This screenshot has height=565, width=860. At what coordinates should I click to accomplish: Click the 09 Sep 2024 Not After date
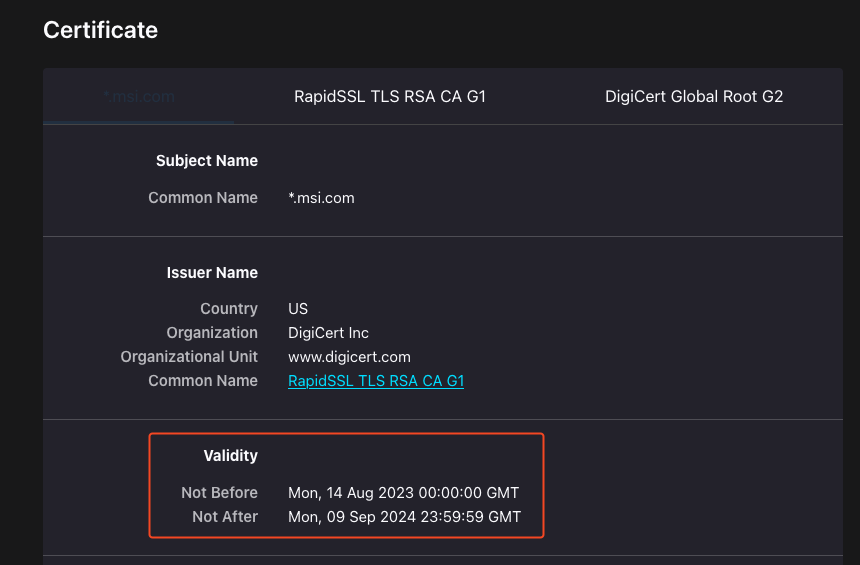point(405,517)
